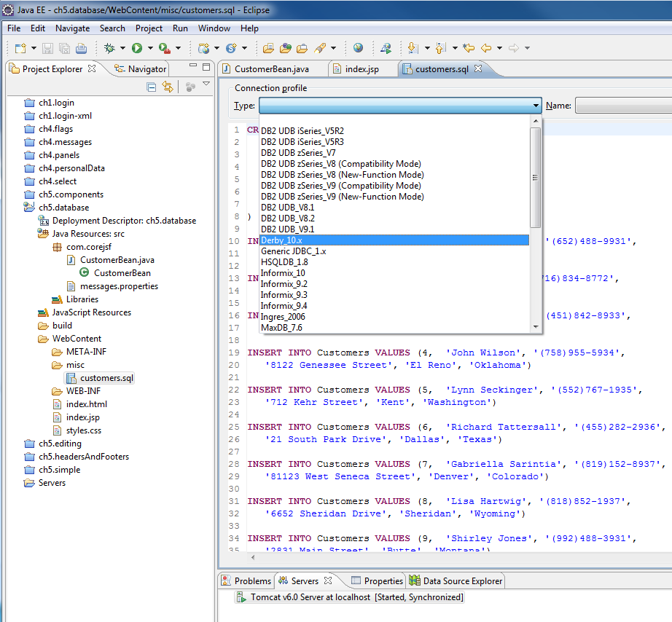This screenshot has width=672, height=622.
Task: Toggle Link with Editor in Project Explorer
Action: coord(168,87)
